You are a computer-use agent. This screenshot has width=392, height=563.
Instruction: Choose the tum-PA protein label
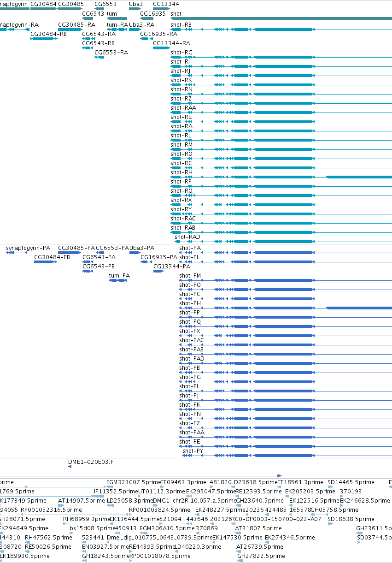pyautogui.click(x=120, y=275)
